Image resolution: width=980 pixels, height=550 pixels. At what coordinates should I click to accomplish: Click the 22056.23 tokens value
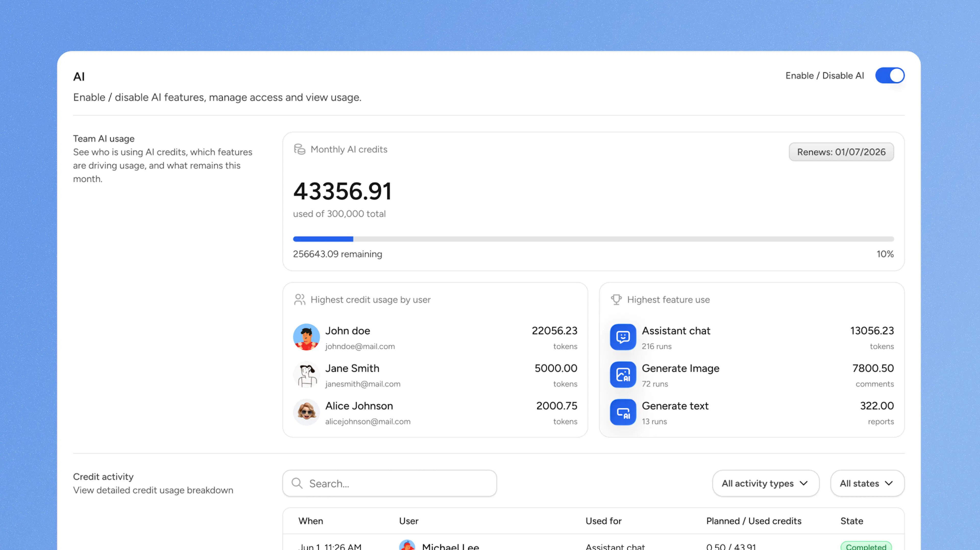(x=554, y=331)
